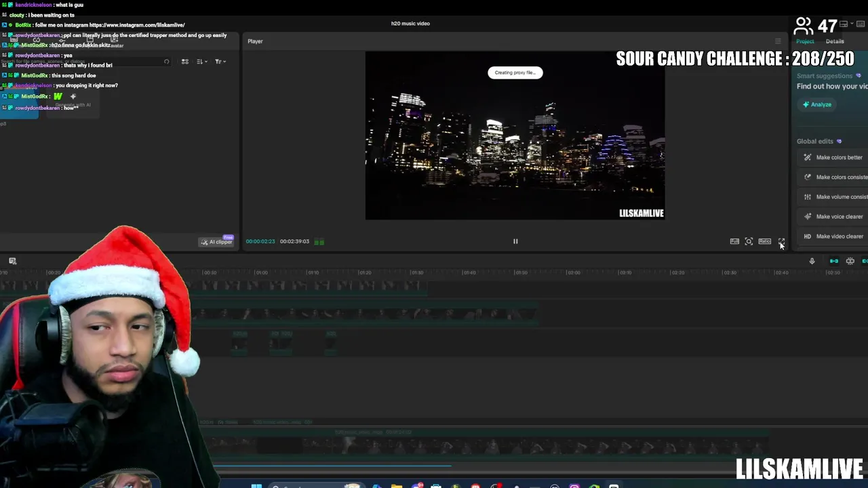Click the Windows taskbar search box
Image resolution: width=868 pixels, height=488 pixels.
[x=315, y=486]
